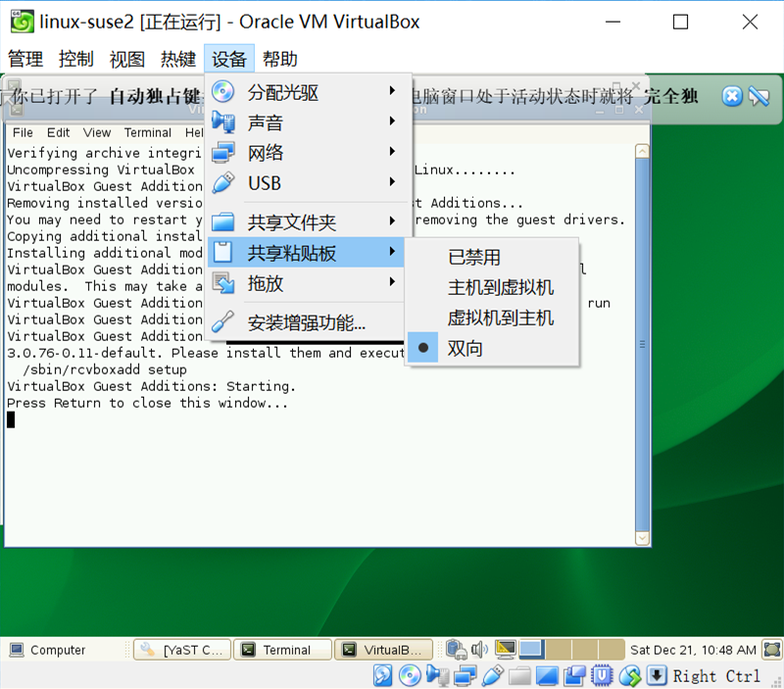This screenshot has height=689, width=784.
Task: Click the shared folders status bar icon
Action: coord(519,675)
